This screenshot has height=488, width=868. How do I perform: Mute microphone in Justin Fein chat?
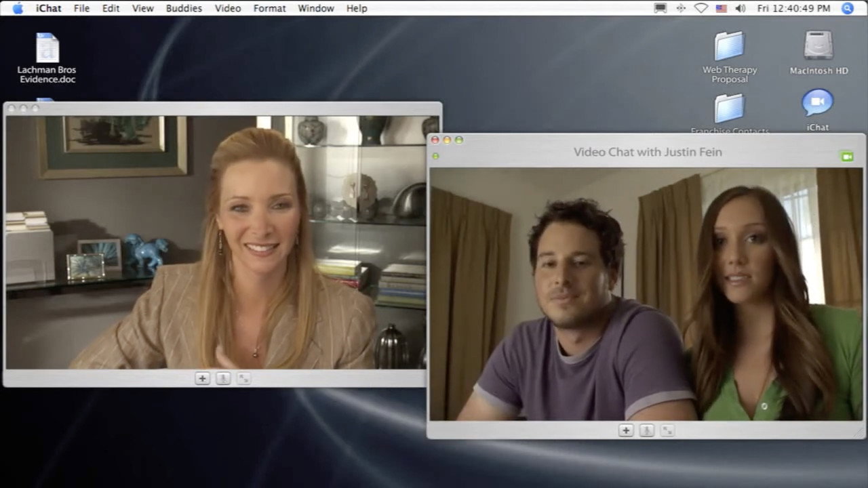pyautogui.click(x=647, y=430)
